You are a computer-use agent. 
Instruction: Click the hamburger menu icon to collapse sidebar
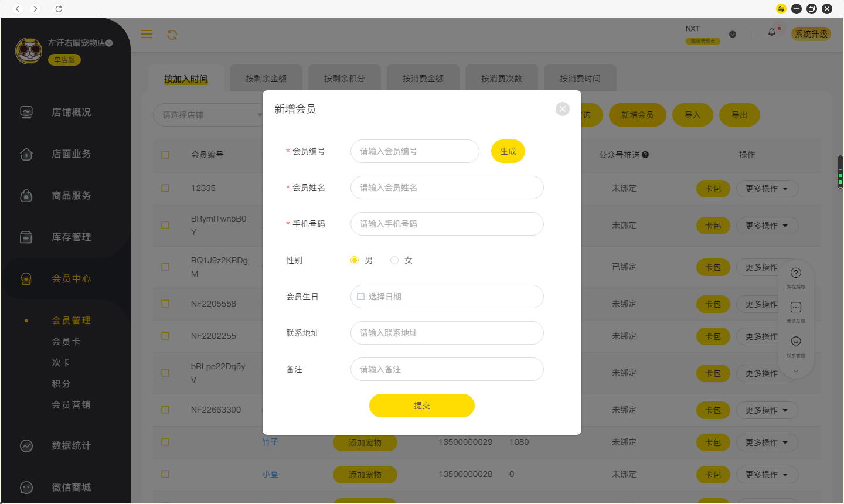[147, 35]
